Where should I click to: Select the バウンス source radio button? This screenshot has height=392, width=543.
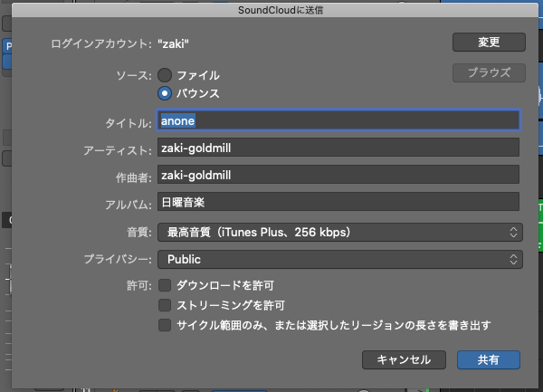[165, 93]
